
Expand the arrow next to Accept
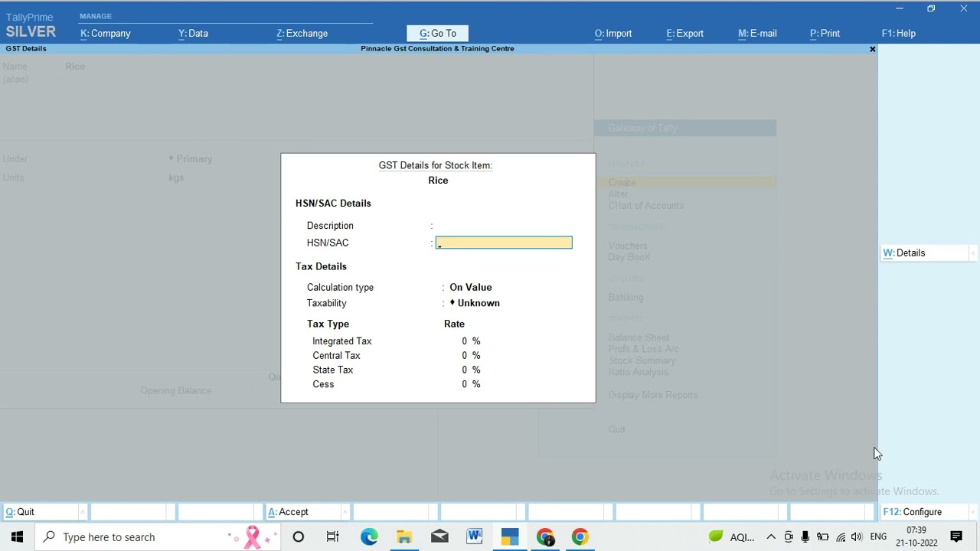[x=344, y=512]
